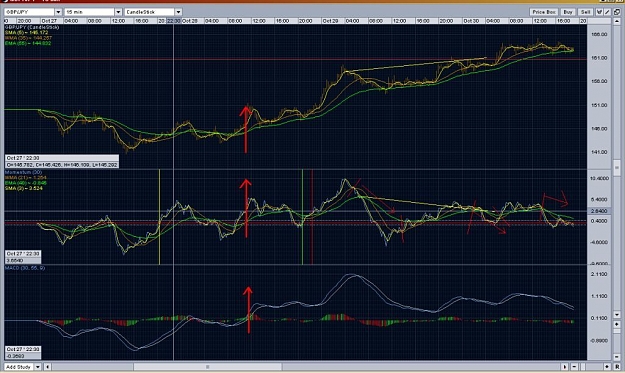
Task: Click the WMA (25) legend entry
Action: [28, 37]
